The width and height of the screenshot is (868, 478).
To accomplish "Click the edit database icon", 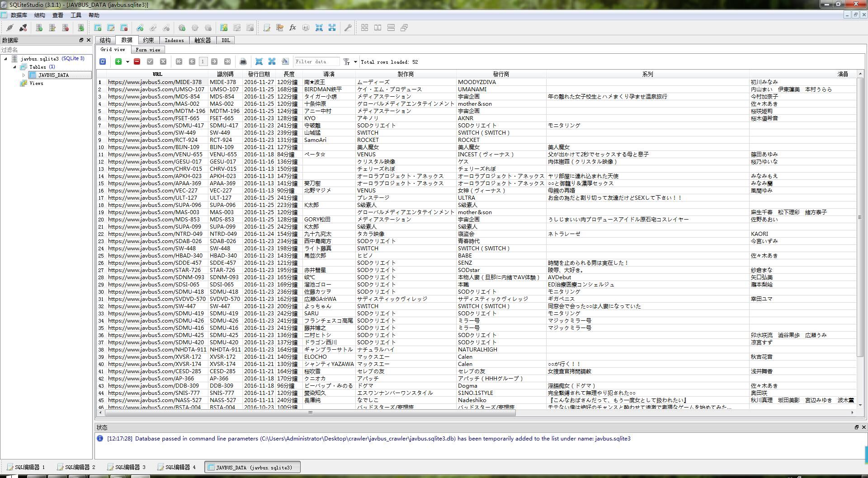I will [x=52, y=28].
